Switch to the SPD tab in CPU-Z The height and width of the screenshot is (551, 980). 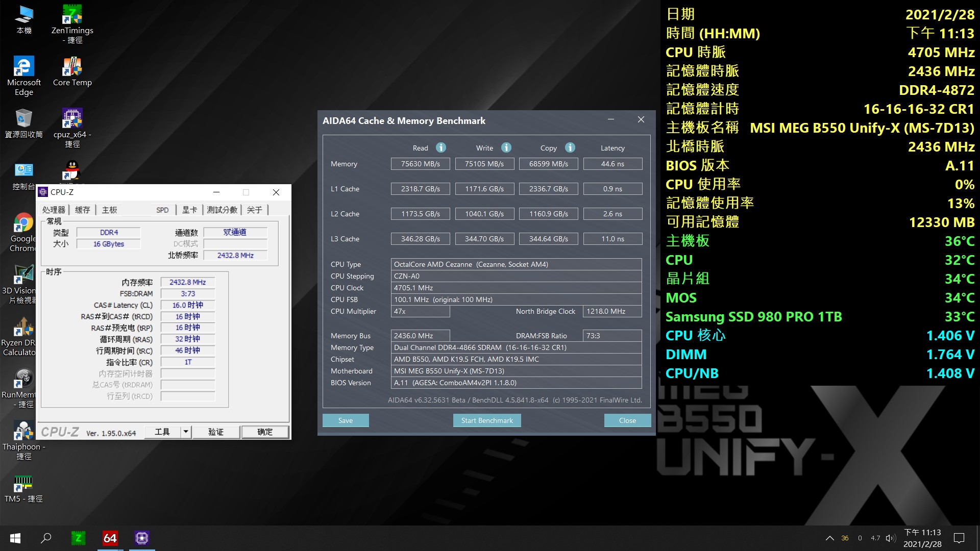coord(162,210)
